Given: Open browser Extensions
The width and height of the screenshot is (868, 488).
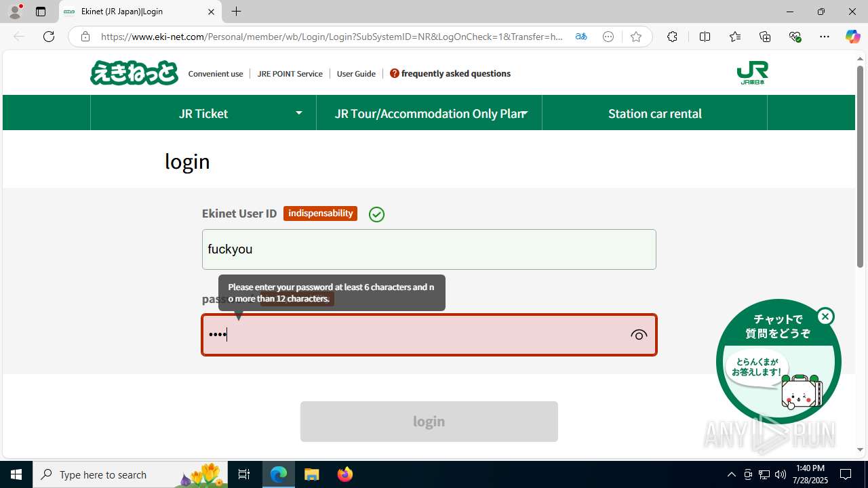Looking at the screenshot, I should (x=672, y=37).
